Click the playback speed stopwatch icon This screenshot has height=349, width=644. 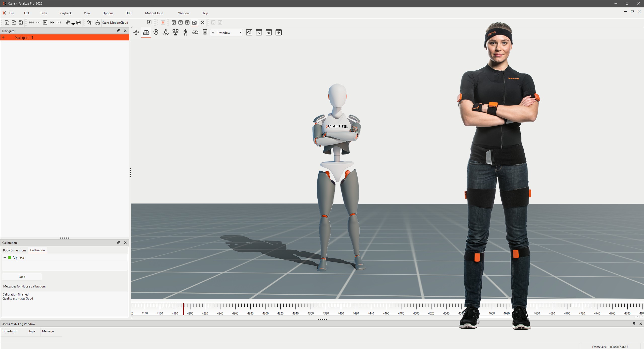tap(68, 23)
